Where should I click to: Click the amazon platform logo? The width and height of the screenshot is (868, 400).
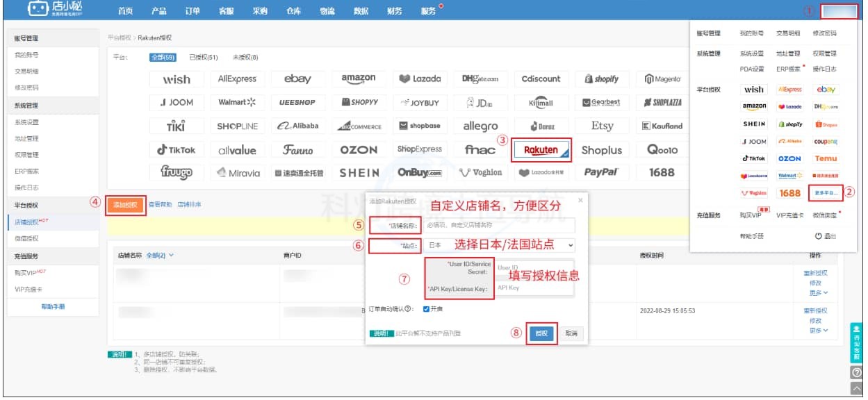[x=359, y=79]
